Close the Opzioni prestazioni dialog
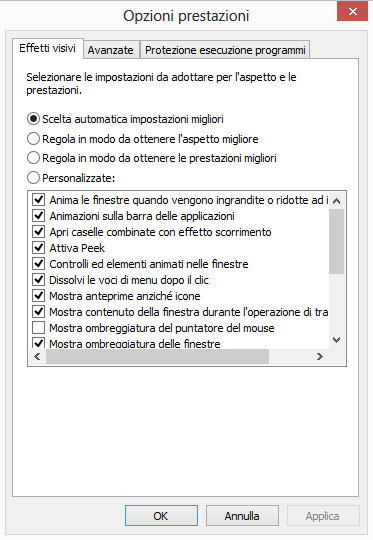 [x=352, y=11]
